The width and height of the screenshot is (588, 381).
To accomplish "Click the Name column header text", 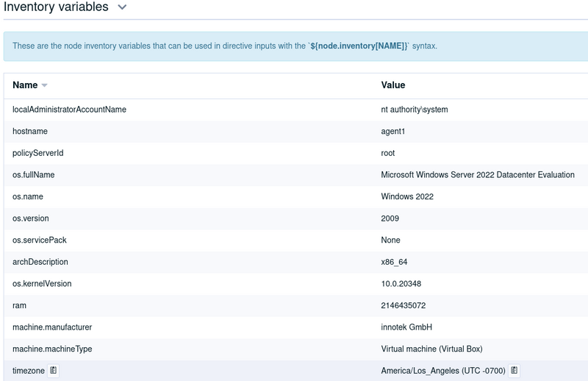I will coord(25,85).
